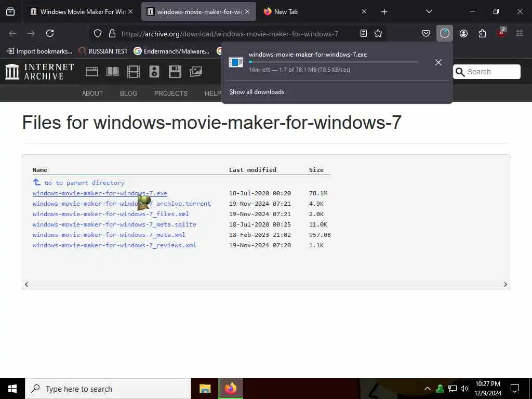Open File Explorer from the taskbar
Screen dimensions: 532x399
coord(205,389)
